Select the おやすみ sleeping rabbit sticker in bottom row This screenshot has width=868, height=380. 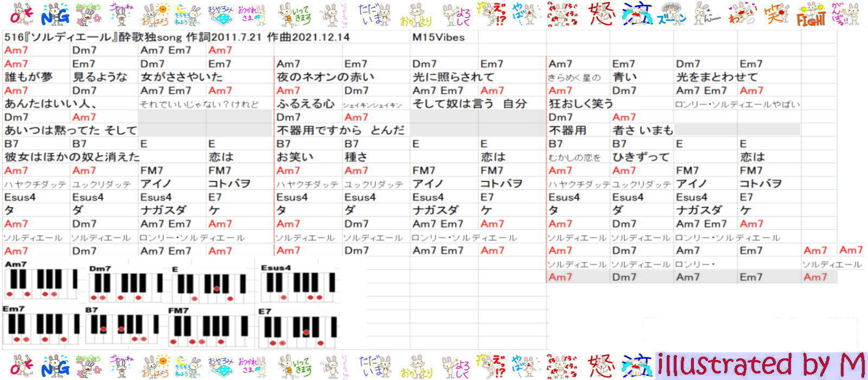(x=220, y=366)
